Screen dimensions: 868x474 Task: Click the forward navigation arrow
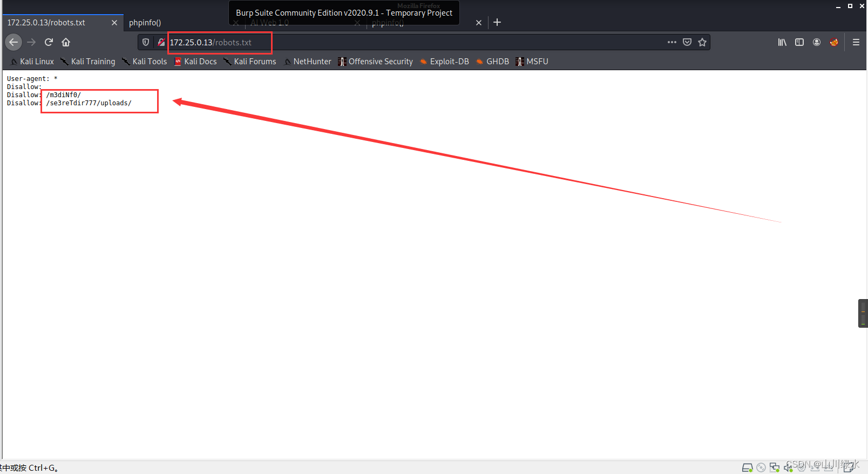coord(31,42)
